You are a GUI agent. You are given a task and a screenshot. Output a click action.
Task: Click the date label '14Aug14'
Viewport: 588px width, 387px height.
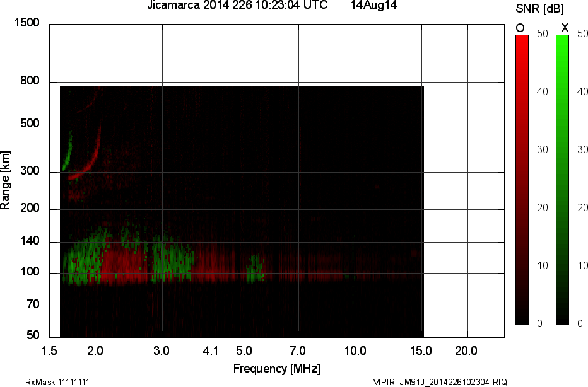[373, 5]
